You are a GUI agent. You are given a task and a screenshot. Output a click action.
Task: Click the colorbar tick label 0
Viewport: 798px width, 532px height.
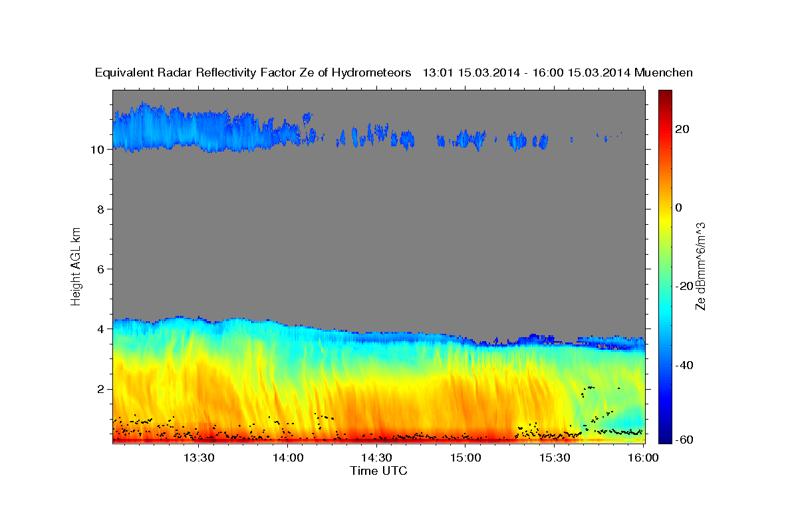click(x=678, y=207)
